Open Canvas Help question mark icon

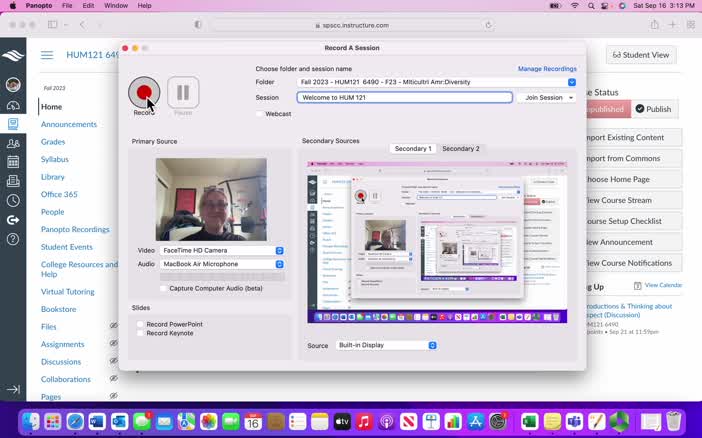[12, 239]
